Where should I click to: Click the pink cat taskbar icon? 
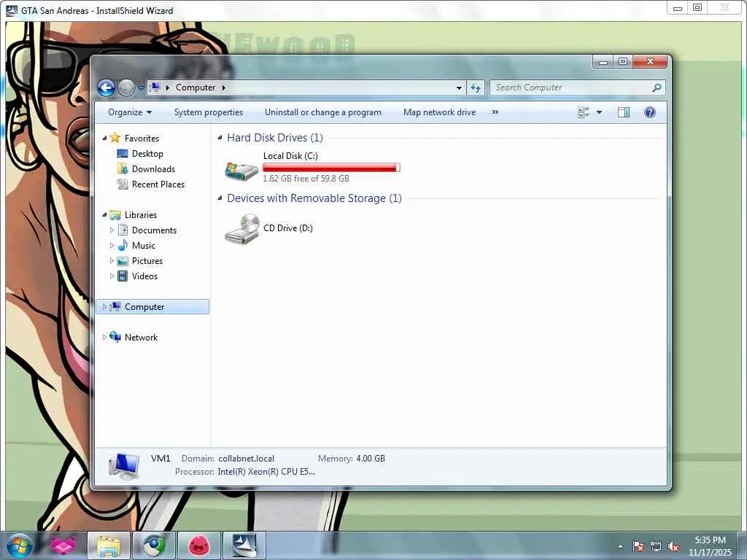point(63,545)
